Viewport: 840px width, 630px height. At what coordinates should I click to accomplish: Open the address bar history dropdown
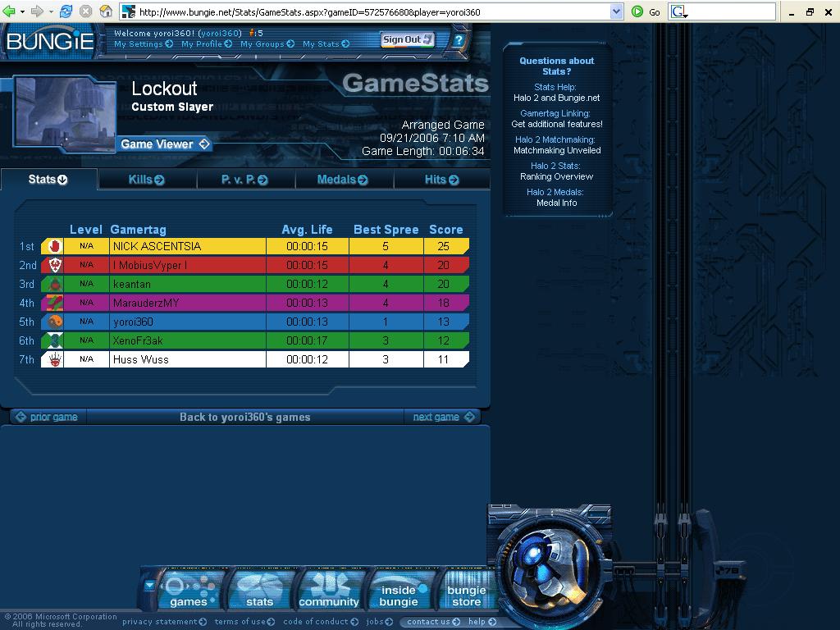(617, 11)
